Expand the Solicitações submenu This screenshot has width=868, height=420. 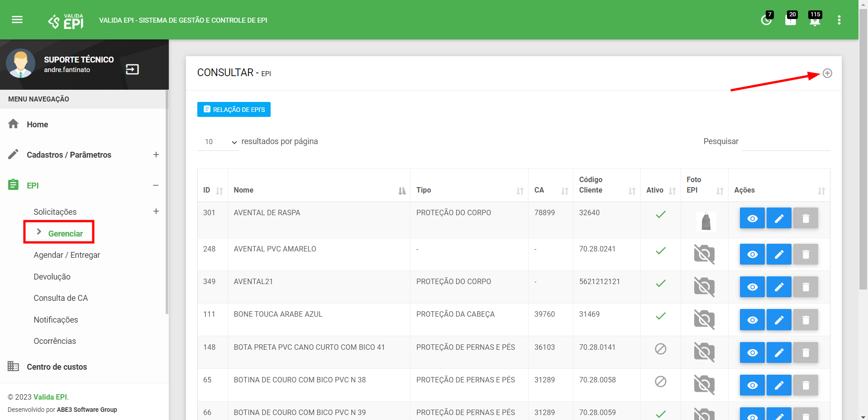[156, 211]
